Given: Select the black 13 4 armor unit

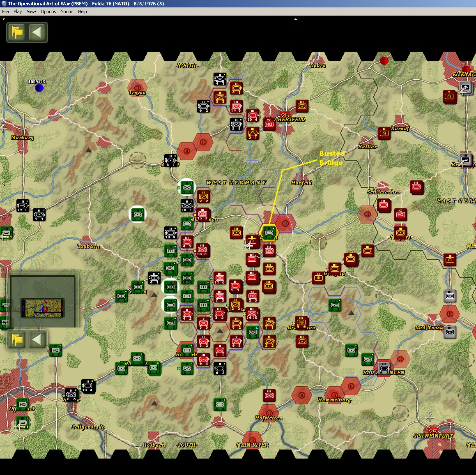Looking at the screenshot, I should tap(170, 233).
